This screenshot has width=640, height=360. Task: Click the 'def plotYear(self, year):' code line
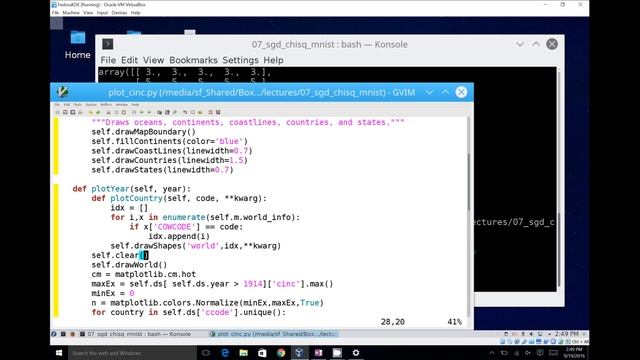point(131,189)
